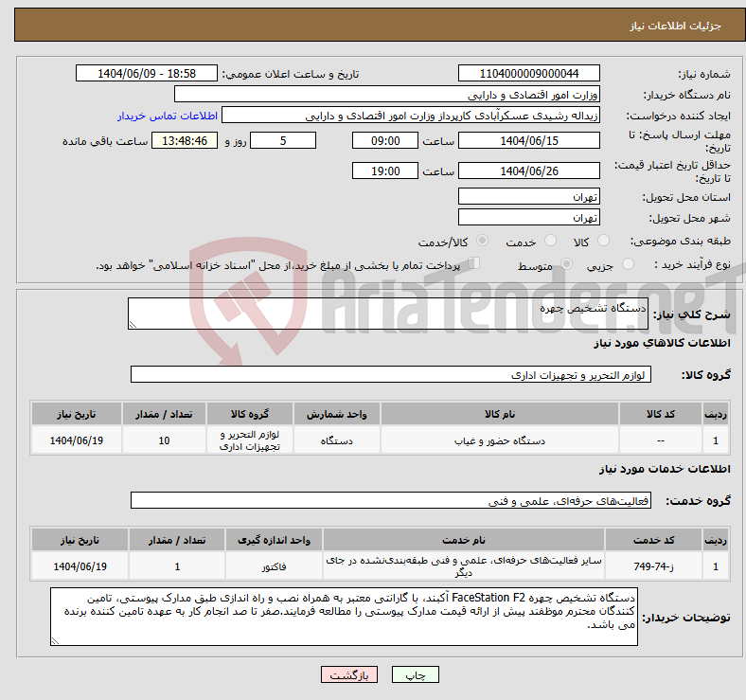Click the resize grip of description text area
Viewport: 746px width, 700px height.
pos(133,325)
